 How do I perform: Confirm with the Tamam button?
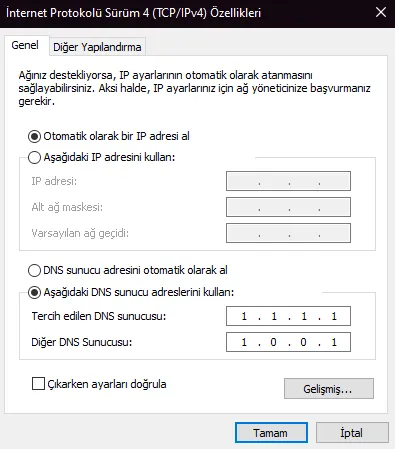point(271,433)
